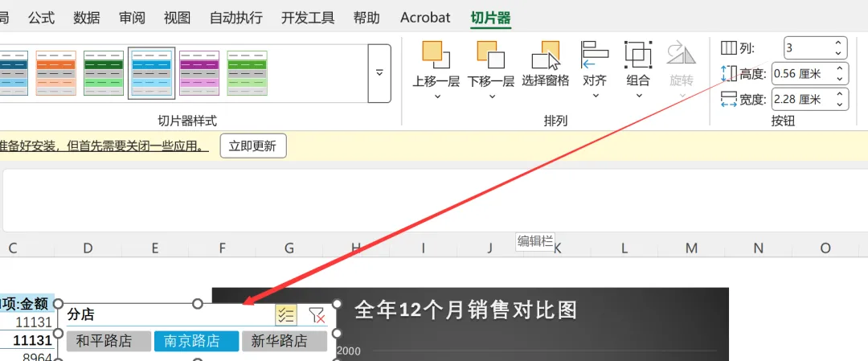Click the bold cell value 11131
Screen dimensions: 868x361
(x=33, y=341)
